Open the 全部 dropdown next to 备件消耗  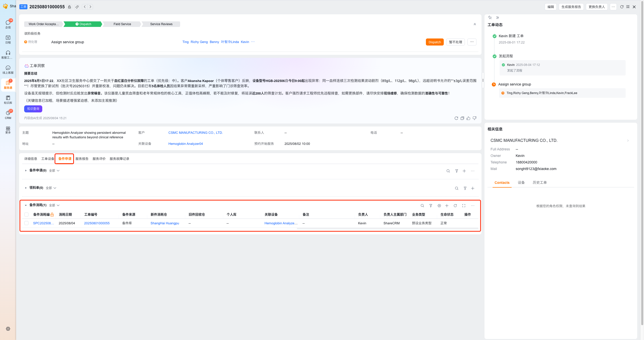54,205
